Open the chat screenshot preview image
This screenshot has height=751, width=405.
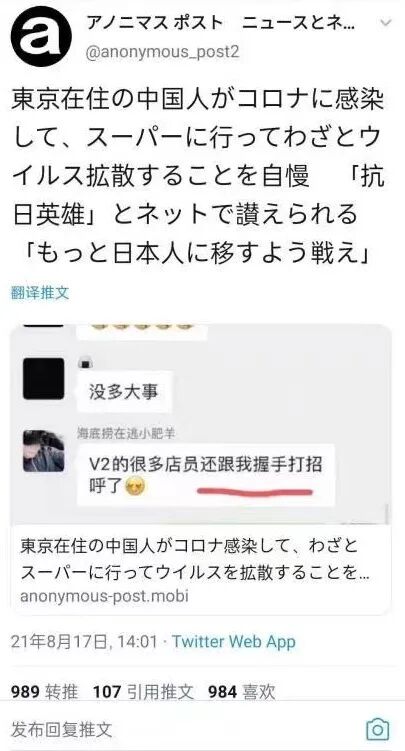coord(201,424)
